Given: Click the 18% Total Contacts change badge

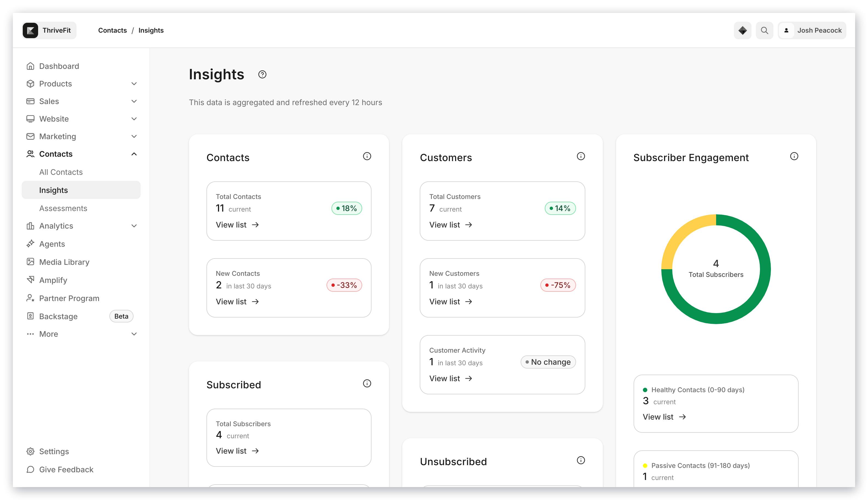Looking at the screenshot, I should tap(347, 208).
